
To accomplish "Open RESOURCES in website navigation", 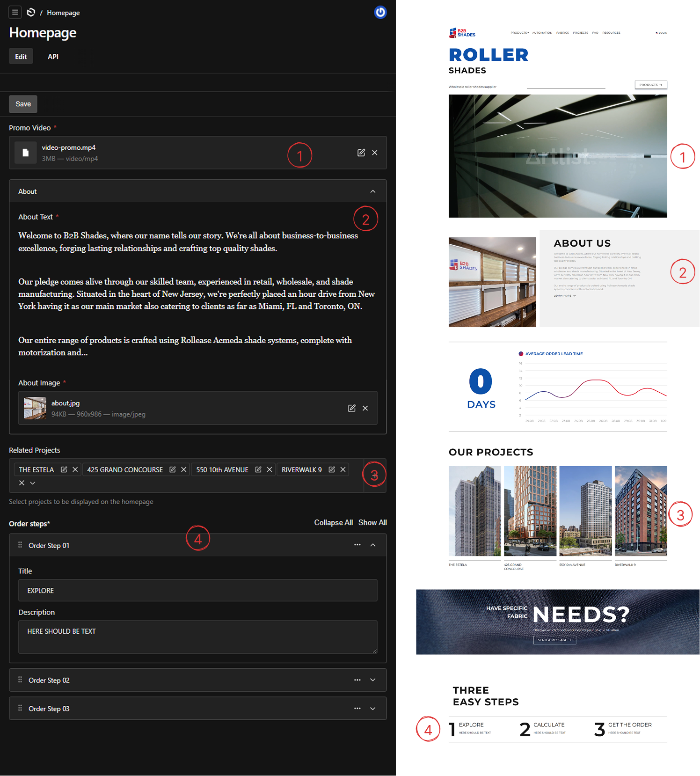I will point(611,33).
